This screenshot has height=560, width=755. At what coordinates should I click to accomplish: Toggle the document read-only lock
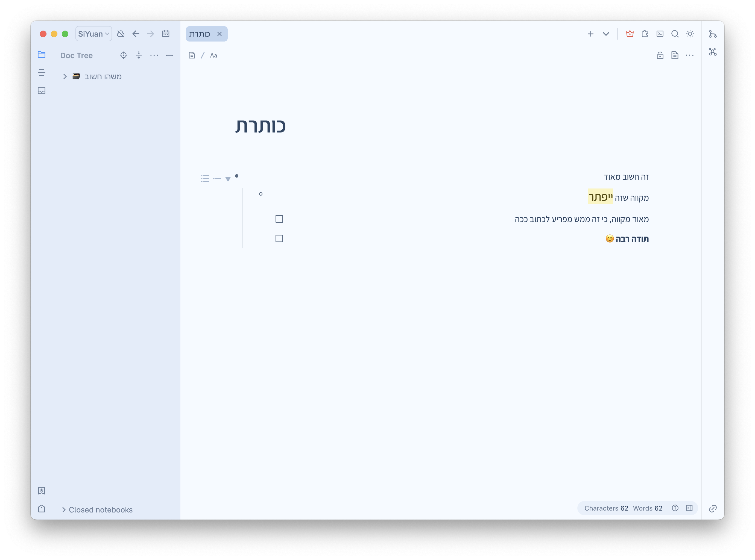tap(660, 55)
